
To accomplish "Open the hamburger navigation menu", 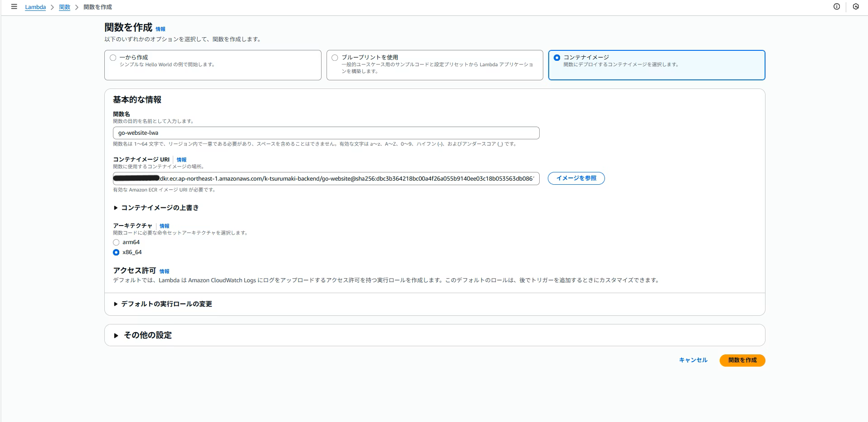I will tap(14, 7).
